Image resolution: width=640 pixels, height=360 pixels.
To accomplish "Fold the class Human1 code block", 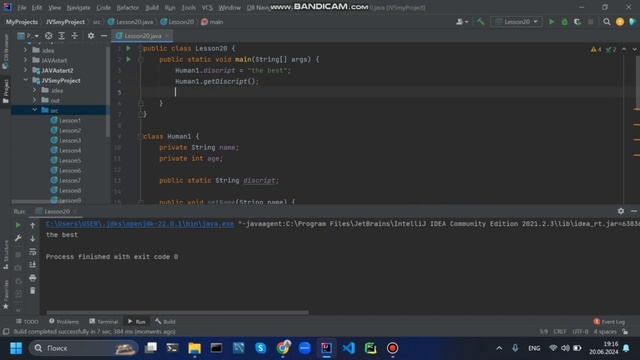I will tap(140, 136).
